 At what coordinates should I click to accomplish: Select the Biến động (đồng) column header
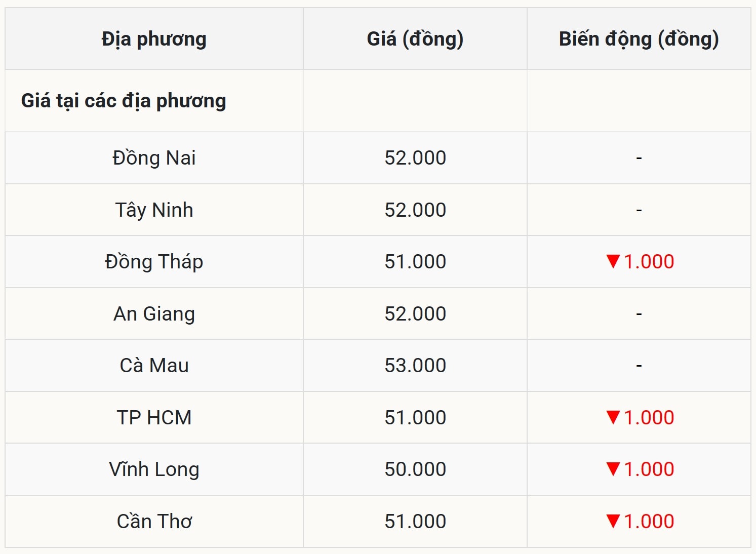pyautogui.click(x=639, y=39)
